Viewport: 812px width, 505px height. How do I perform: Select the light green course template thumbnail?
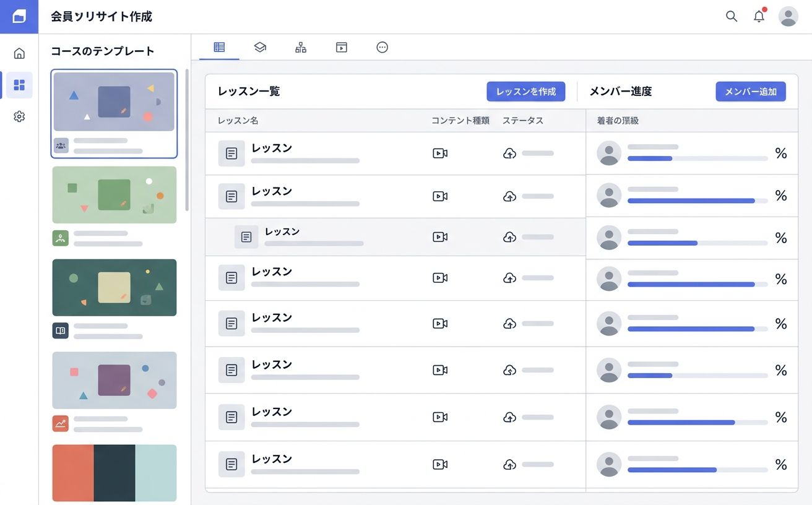pyautogui.click(x=114, y=195)
